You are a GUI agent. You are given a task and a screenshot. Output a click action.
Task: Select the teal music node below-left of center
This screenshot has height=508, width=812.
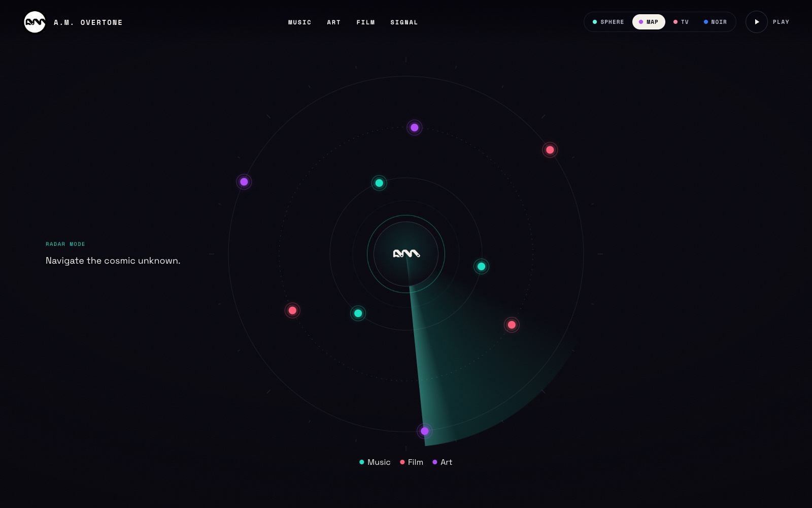[x=358, y=313]
